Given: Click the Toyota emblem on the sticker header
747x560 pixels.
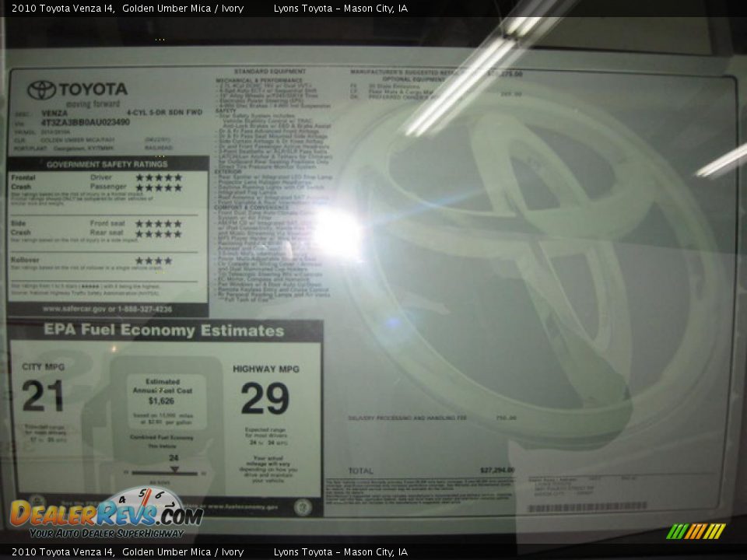Looking at the screenshot, I should pos(41,89).
